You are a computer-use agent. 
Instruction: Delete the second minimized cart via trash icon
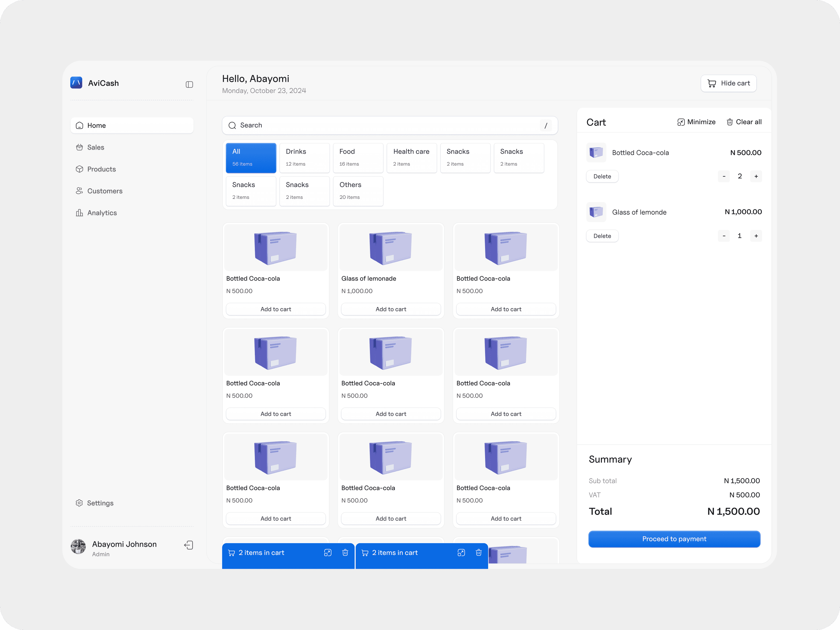pyautogui.click(x=479, y=553)
